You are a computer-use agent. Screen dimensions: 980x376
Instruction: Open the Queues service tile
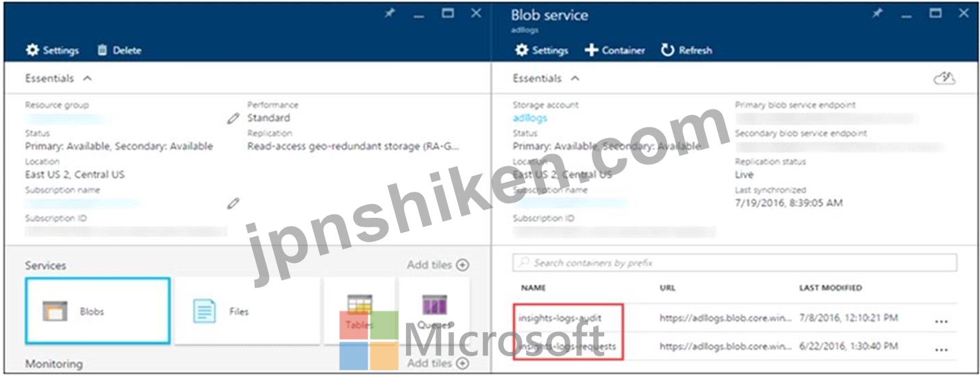434,311
